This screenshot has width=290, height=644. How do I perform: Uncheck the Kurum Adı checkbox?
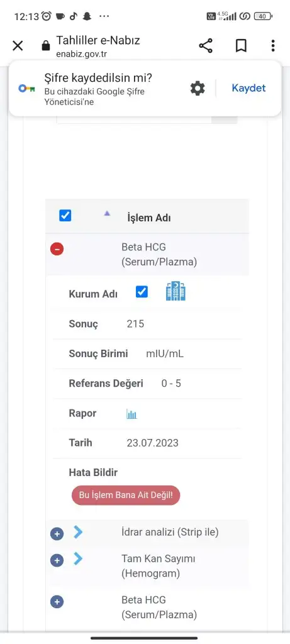[x=142, y=292]
